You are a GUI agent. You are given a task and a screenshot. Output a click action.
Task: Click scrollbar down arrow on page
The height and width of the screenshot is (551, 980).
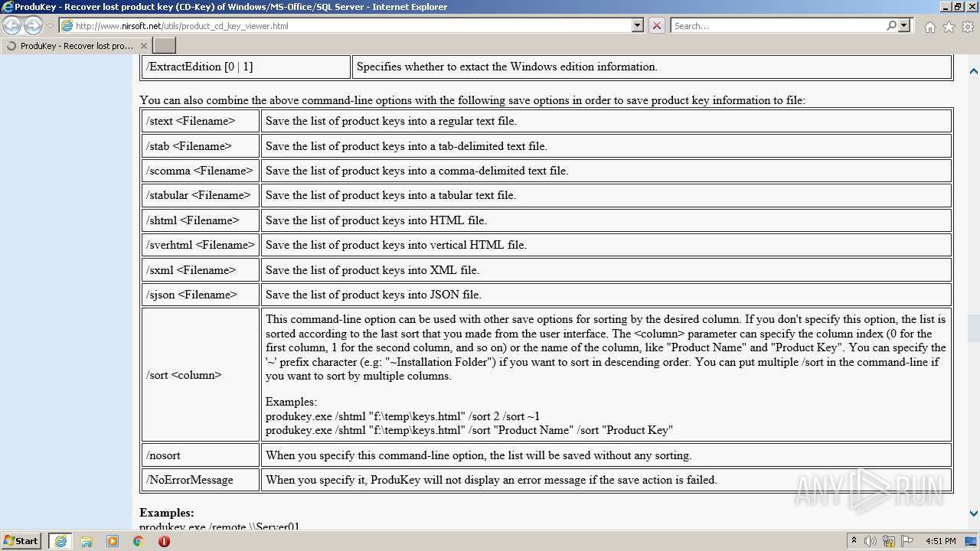(x=973, y=514)
